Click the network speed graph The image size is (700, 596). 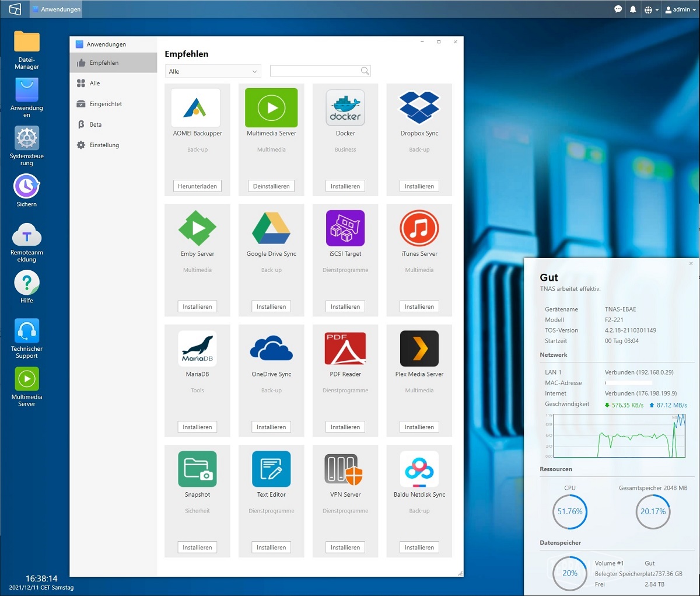[x=619, y=435]
